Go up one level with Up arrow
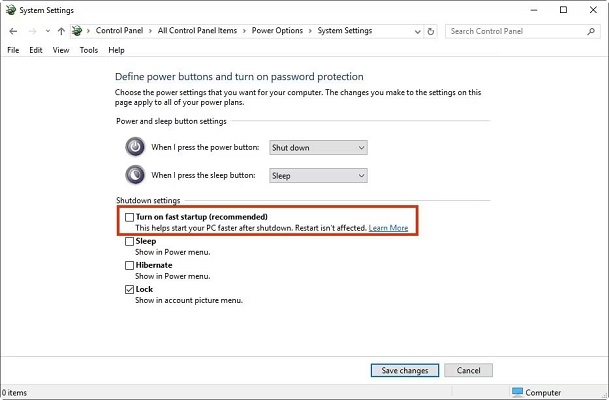The image size is (609, 400). [59, 31]
